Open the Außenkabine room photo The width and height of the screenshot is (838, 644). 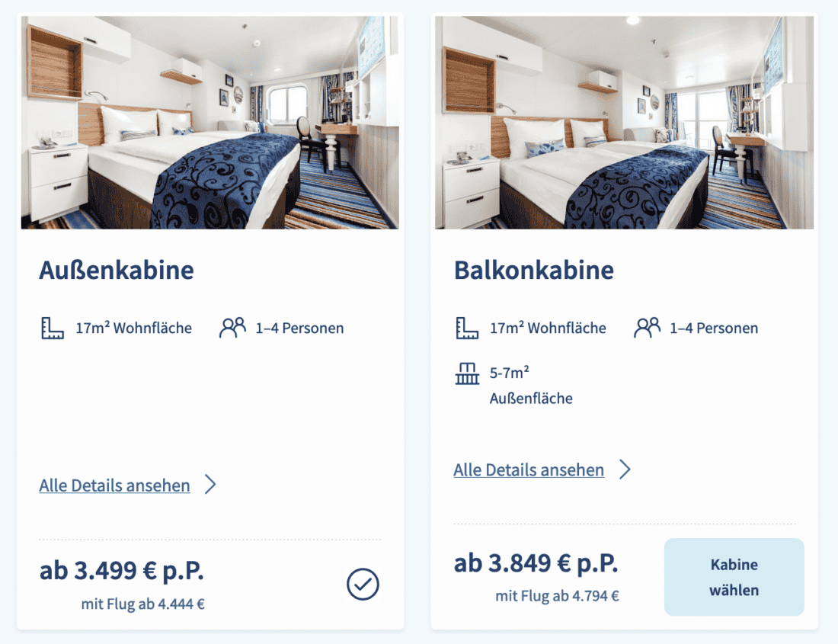point(209,122)
